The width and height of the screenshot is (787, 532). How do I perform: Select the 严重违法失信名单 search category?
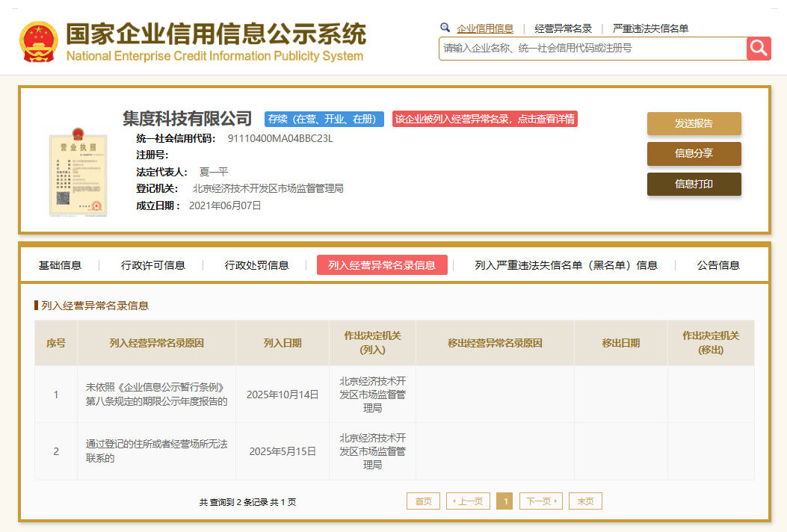pos(650,29)
